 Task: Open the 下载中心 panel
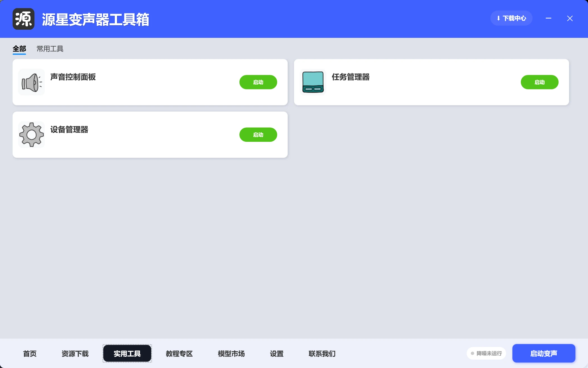click(512, 18)
